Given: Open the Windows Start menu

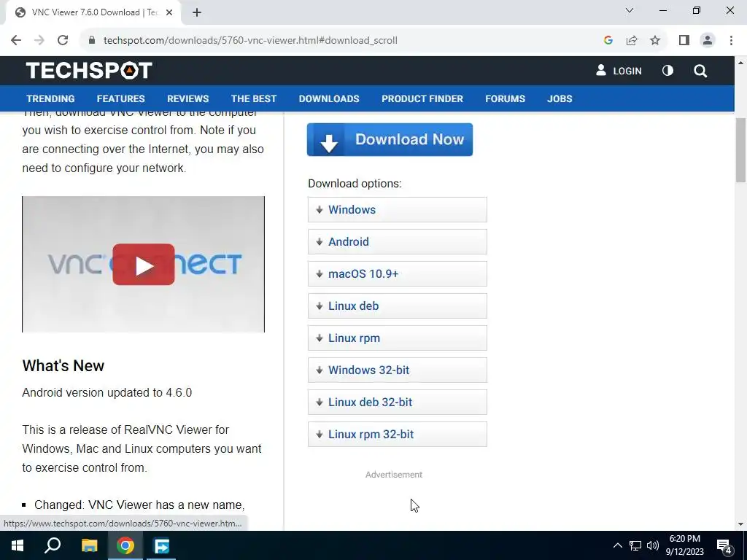Looking at the screenshot, I should click(18, 545).
